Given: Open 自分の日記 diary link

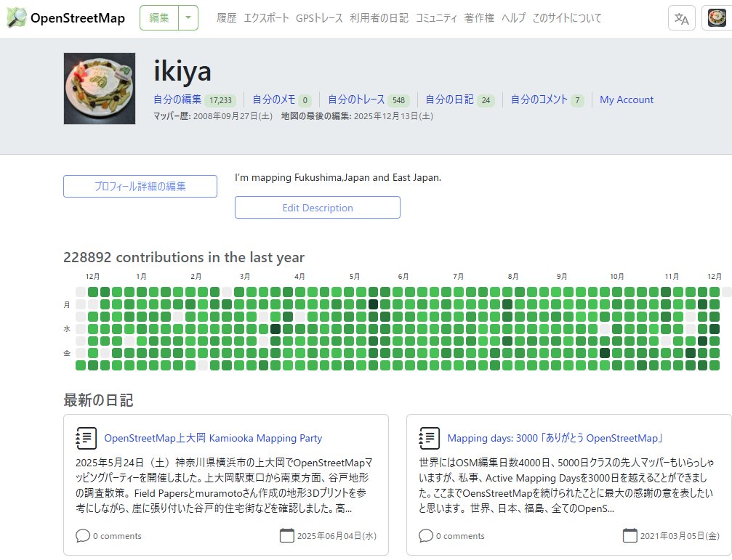Looking at the screenshot, I should (449, 100).
